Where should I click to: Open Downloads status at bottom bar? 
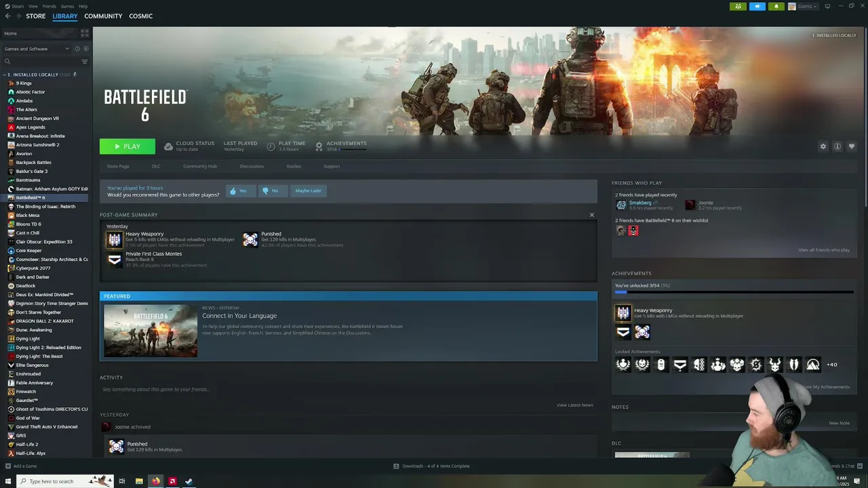point(431,466)
